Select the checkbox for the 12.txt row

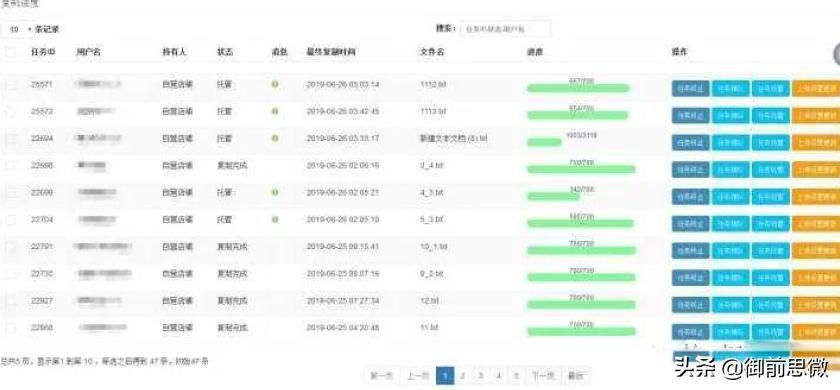[10, 301]
